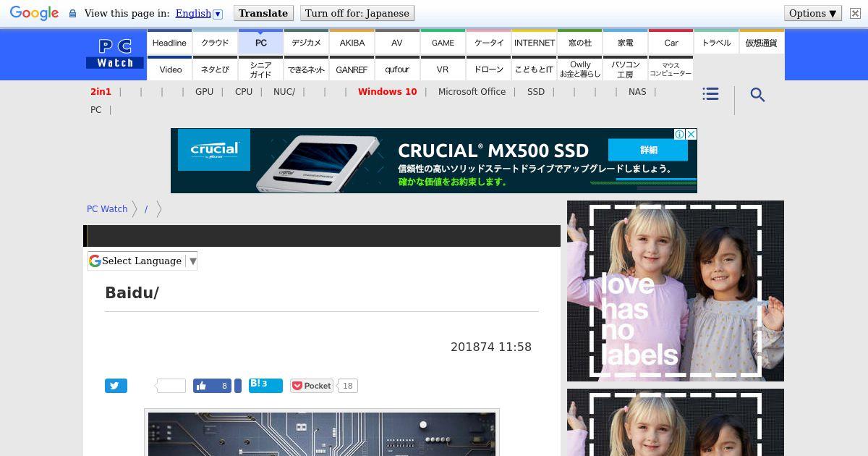Open the Car tab
868x456 pixels.
pyautogui.click(x=671, y=42)
